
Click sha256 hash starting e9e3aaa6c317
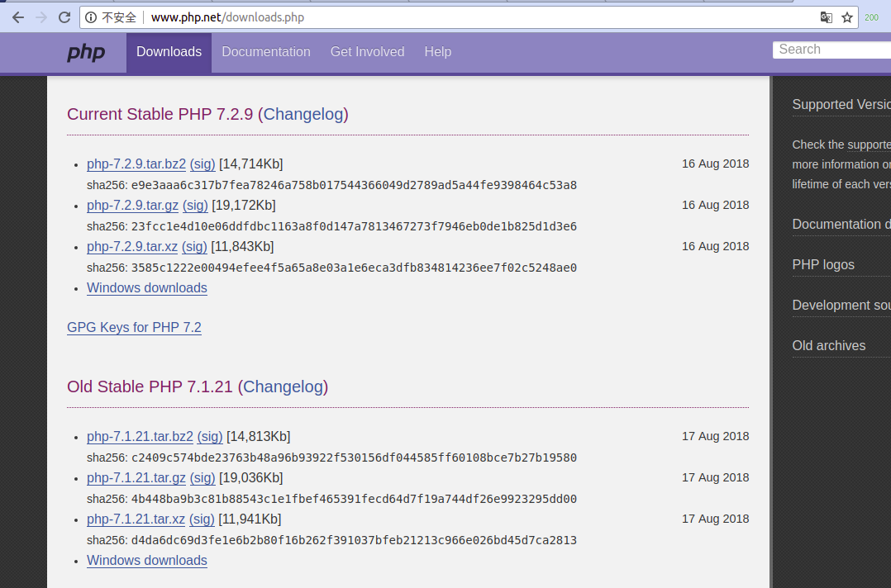coord(354,185)
